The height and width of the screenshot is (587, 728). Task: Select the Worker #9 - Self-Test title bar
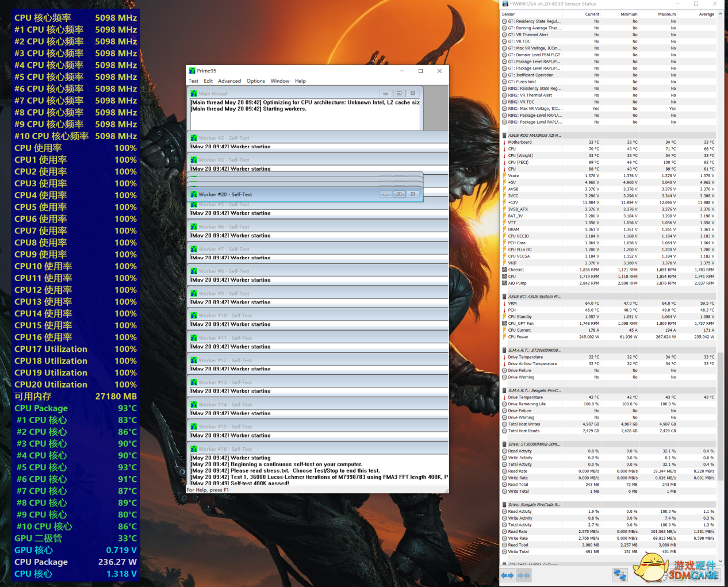coord(317,293)
